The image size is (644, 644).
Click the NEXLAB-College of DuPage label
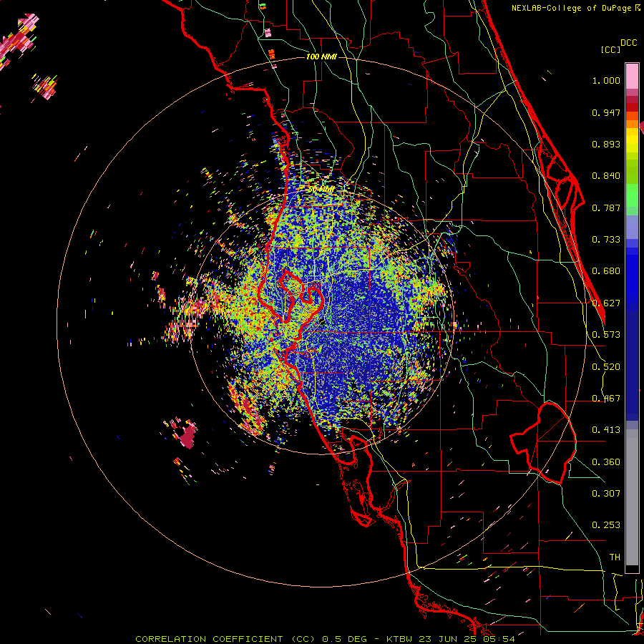[575, 8]
